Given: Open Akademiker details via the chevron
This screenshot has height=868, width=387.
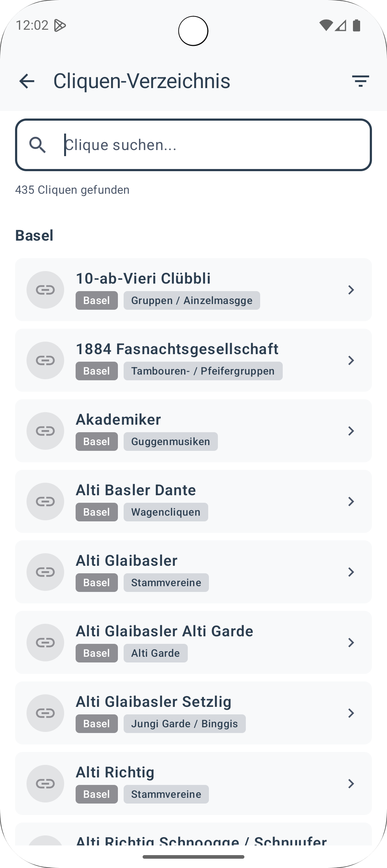Looking at the screenshot, I should pos(351,431).
